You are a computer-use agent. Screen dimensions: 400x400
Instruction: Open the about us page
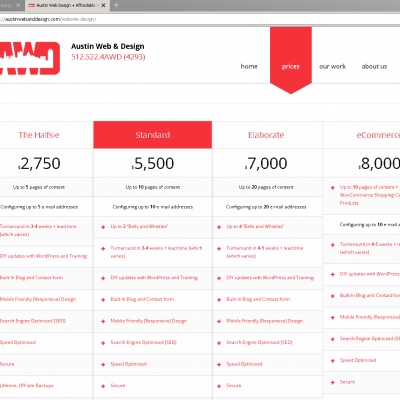(374, 66)
